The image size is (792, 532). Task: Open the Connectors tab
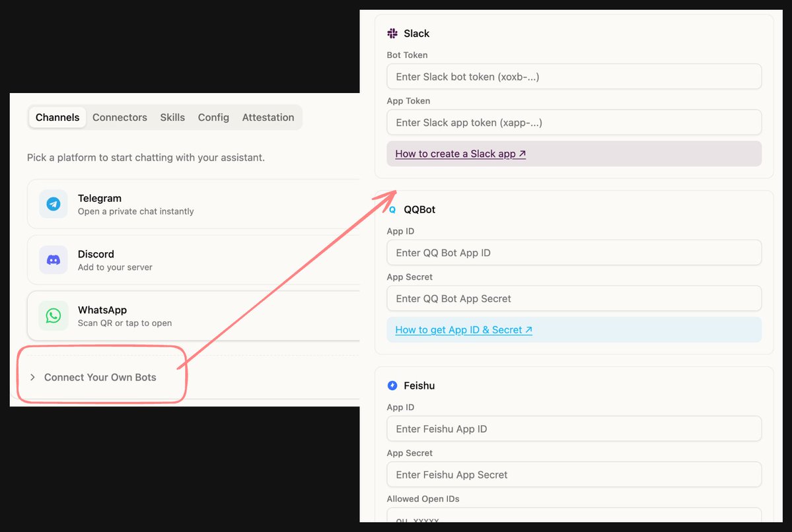coord(120,117)
